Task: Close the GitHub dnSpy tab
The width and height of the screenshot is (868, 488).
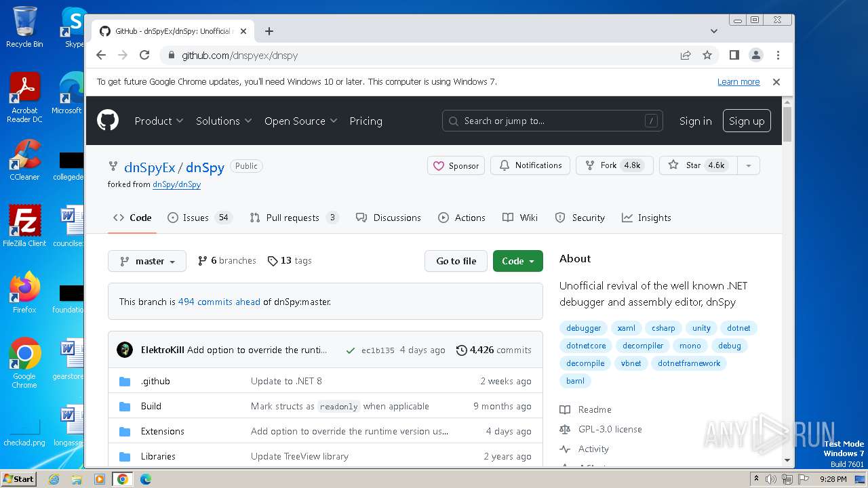Action: coord(243,31)
